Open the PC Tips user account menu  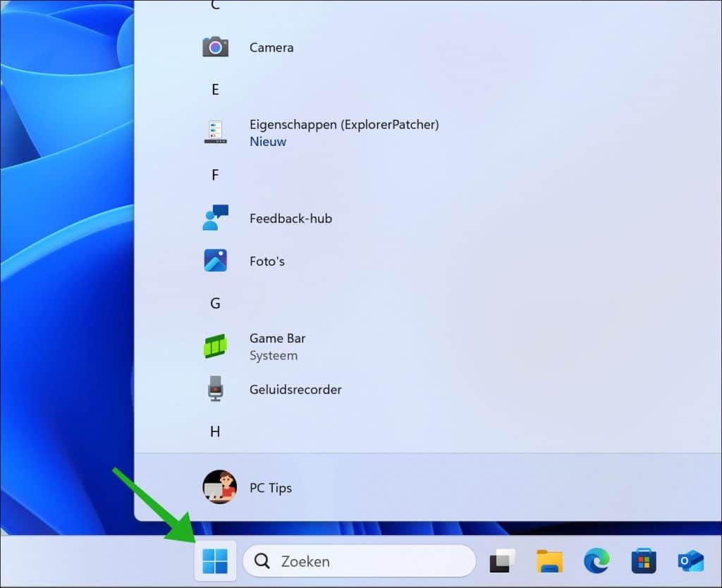coord(247,487)
